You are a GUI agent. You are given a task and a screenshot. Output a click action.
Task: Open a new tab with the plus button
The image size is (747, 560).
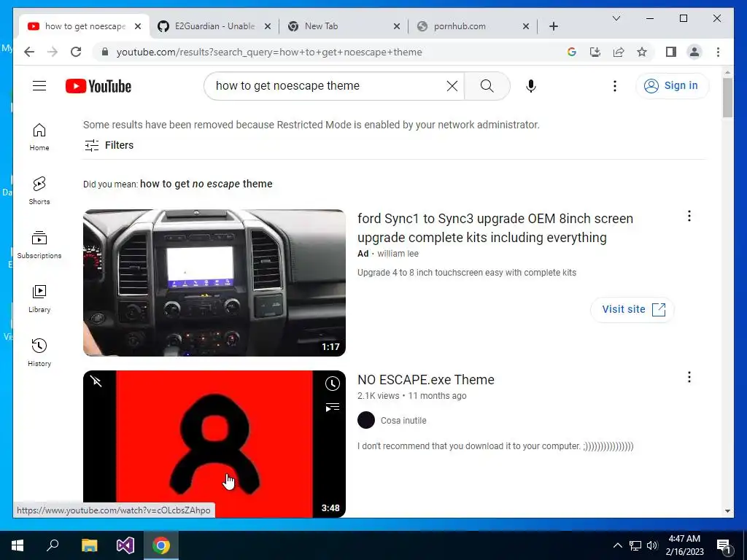click(553, 26)
